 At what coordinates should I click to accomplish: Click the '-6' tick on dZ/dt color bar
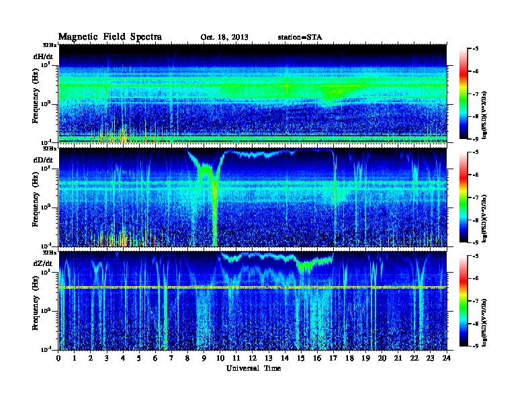(x=476, y=278)
